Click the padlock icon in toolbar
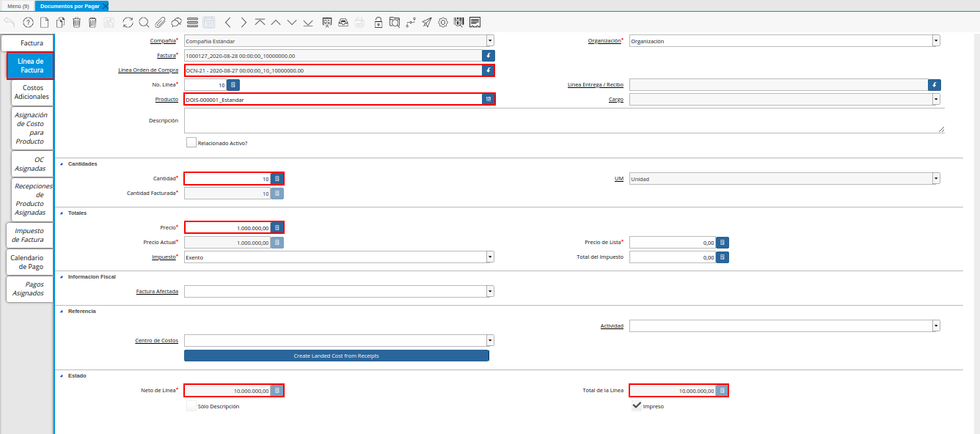 coord(379,22)
